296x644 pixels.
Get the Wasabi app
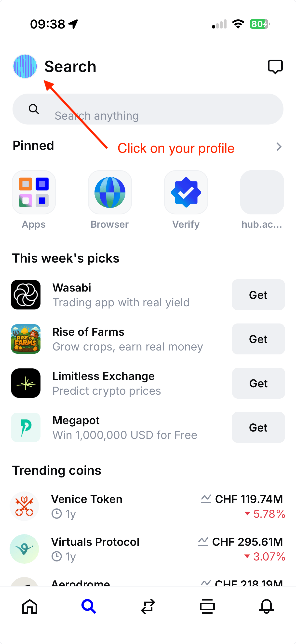click(258, 295)
